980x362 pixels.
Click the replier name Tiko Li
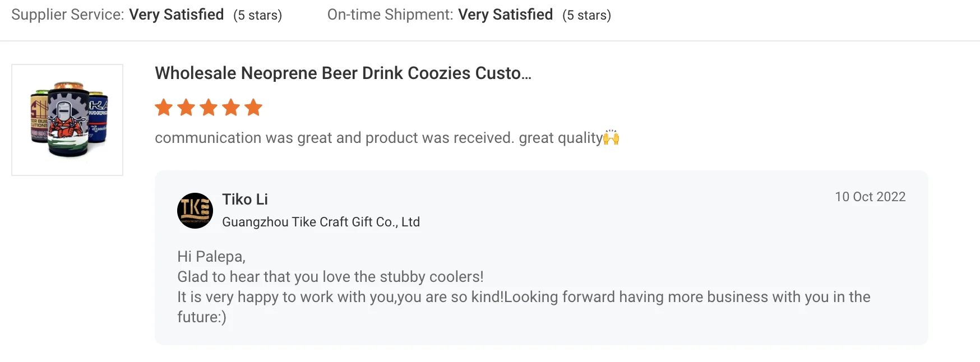tap(245, 199)
